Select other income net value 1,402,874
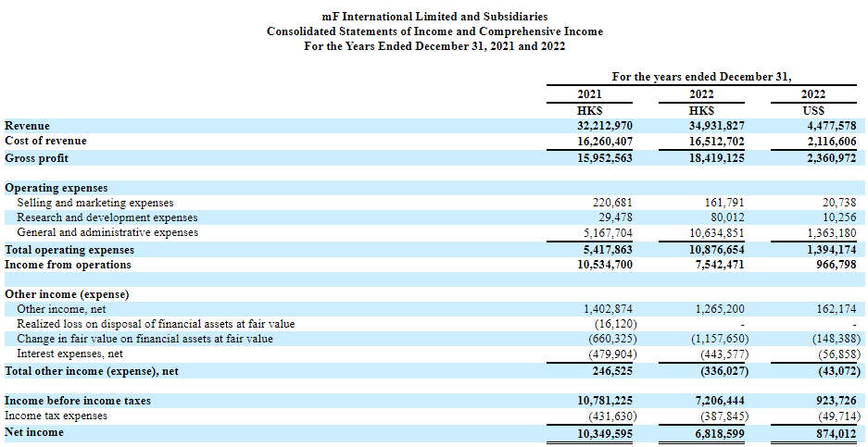This screenshot has width=868, height=447. point(607,309)
